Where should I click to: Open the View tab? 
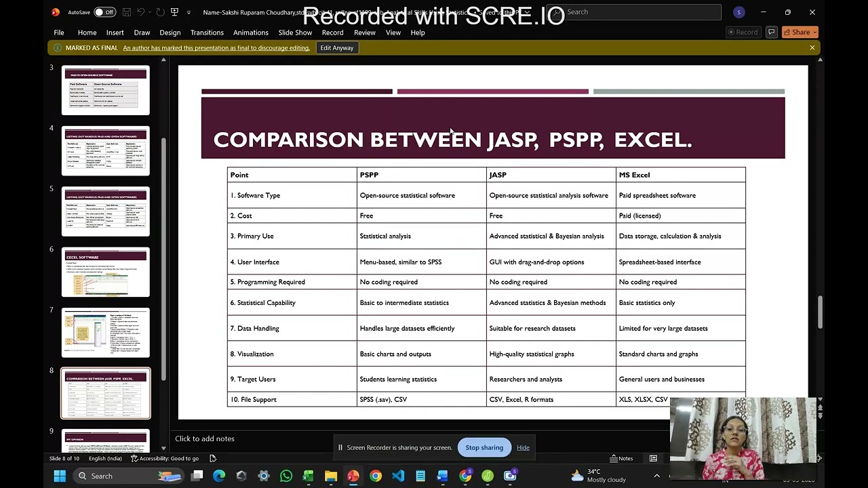tap(393, 33)
